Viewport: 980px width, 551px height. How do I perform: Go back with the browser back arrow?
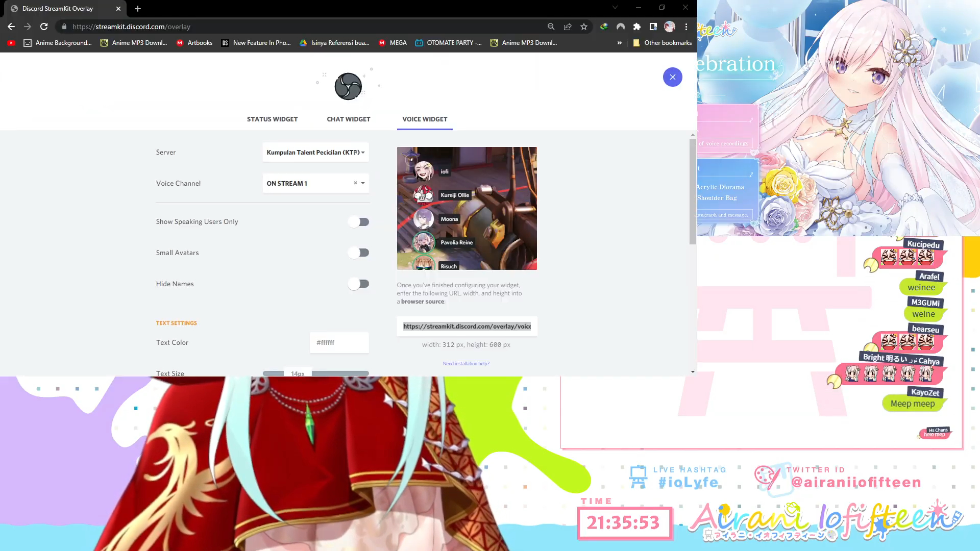(11, 27)
